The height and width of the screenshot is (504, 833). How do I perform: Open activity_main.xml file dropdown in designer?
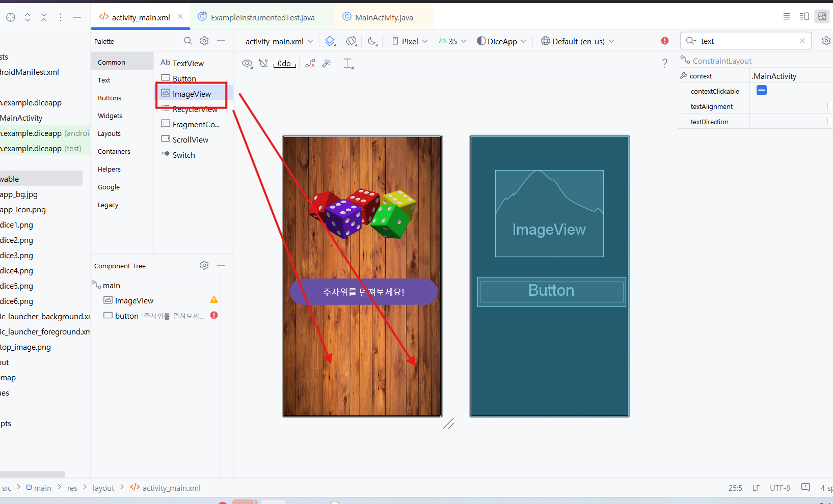point(279,41)
